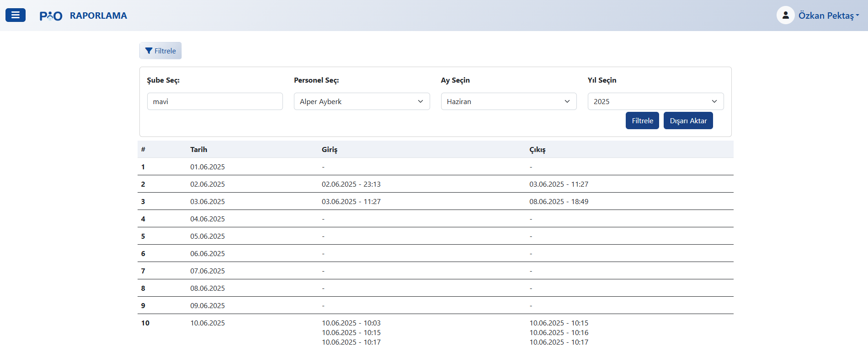Screen dimensions: 868x346
Task: Click the Çıkış column header
Action: [x=537, y=149]
